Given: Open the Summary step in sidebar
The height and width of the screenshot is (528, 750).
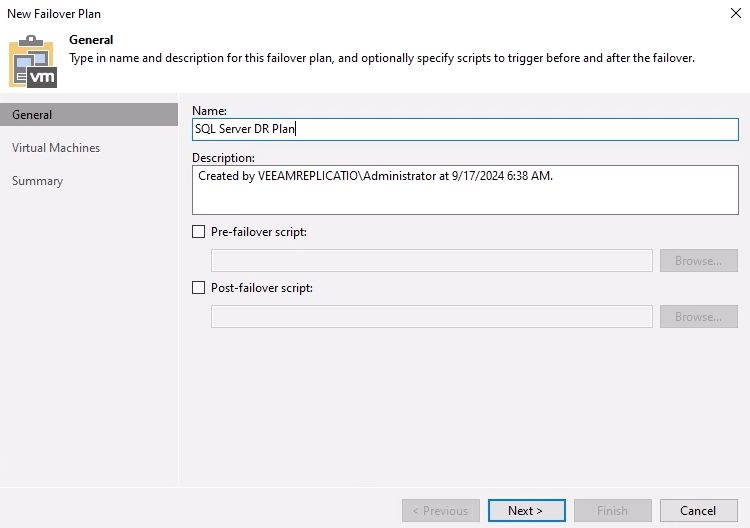Looking at the screenshot, I should [x=37, y=181].
